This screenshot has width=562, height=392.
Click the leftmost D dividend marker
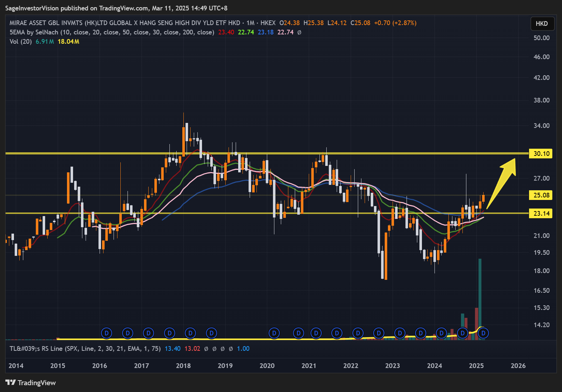(106, 333)
